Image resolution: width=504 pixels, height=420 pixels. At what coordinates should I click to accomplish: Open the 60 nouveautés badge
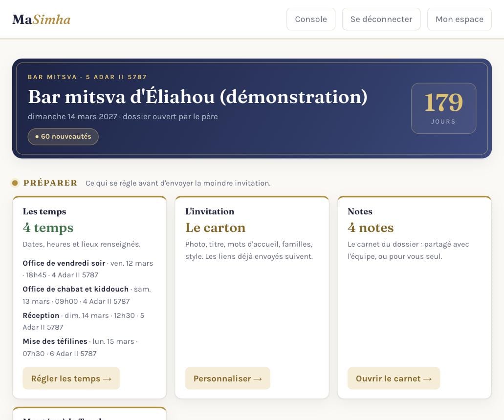coord(63,136)
